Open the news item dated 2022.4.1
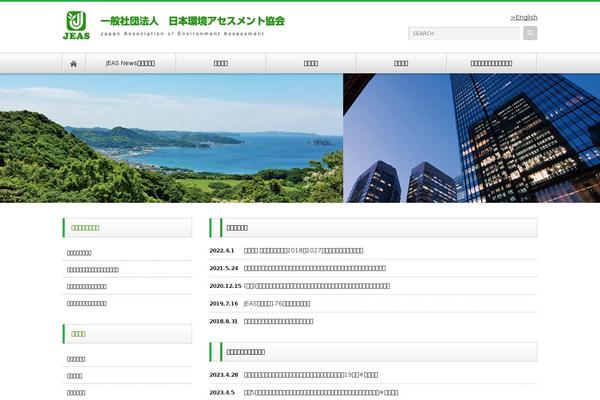 pos(303,251)
